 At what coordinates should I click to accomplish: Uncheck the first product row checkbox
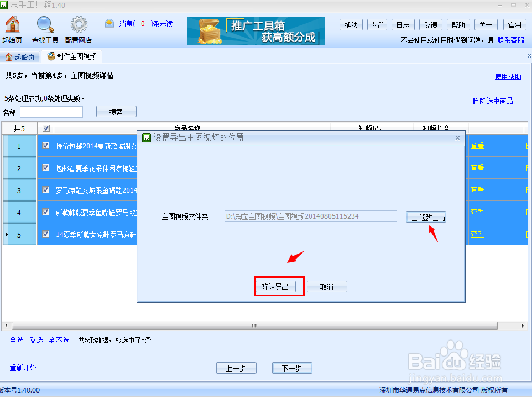(45, 146)
